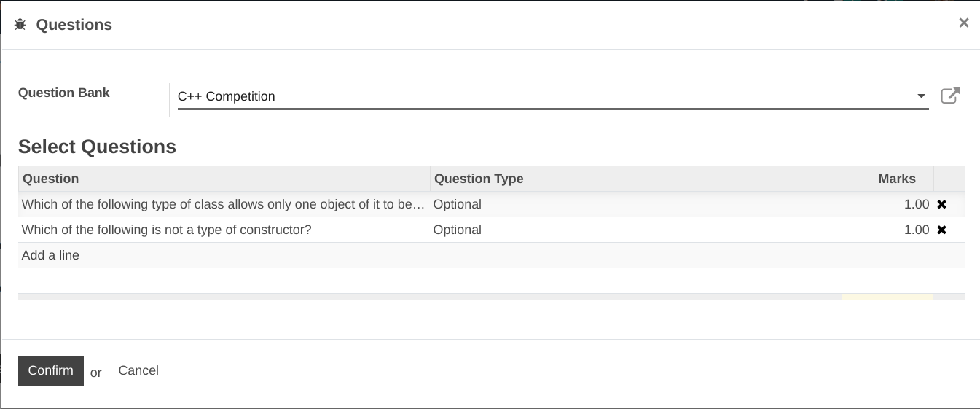The image size is (980, 409).
Task: Edit marks of the constructor question row
Action: [916, 230]
